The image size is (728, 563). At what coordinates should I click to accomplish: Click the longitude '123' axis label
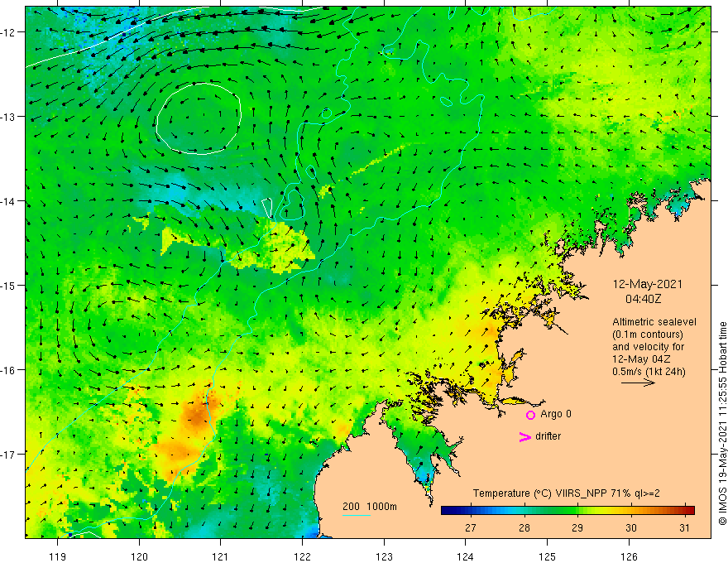pyautogui.click(x=384, y=556)
